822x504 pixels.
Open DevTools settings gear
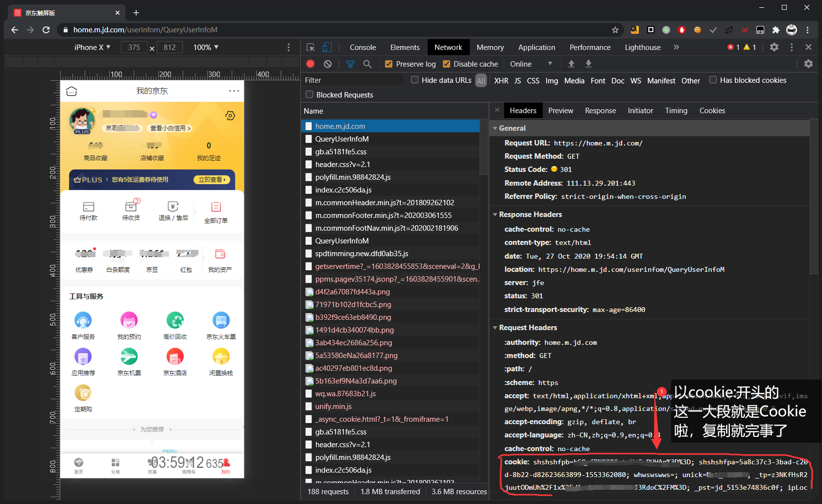[774, 47]
